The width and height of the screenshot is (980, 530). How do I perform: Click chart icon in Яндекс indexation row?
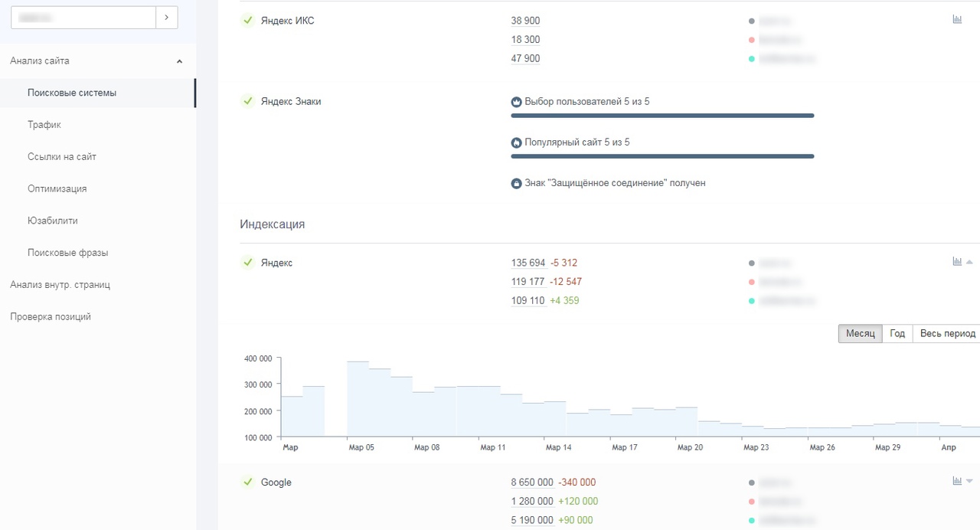957,262
